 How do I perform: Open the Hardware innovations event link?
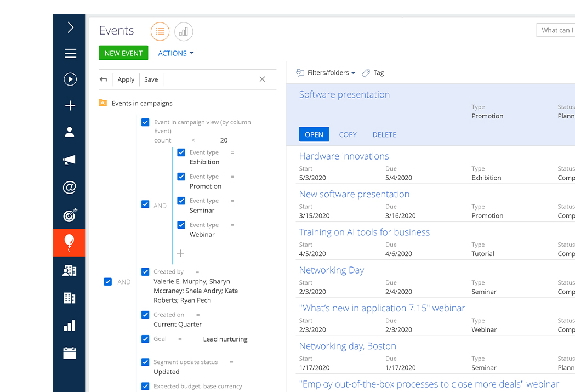coord(344,156)
